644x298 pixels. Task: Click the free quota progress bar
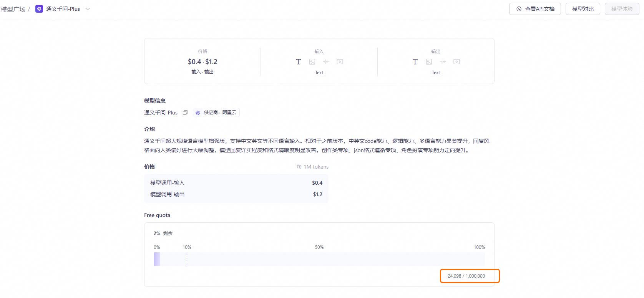point(319,259)
